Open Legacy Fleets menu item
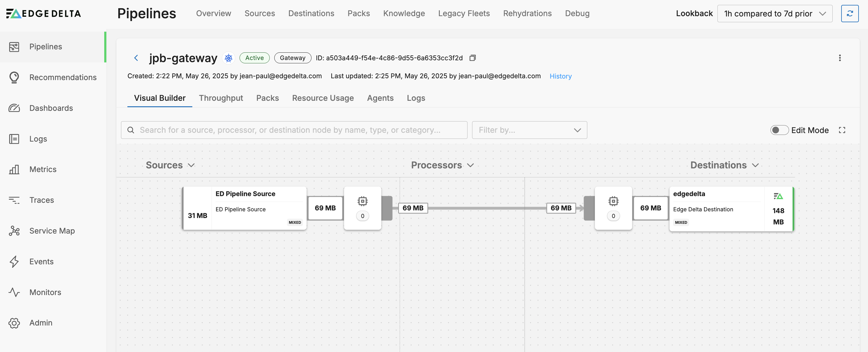 (x=464, y=13)
